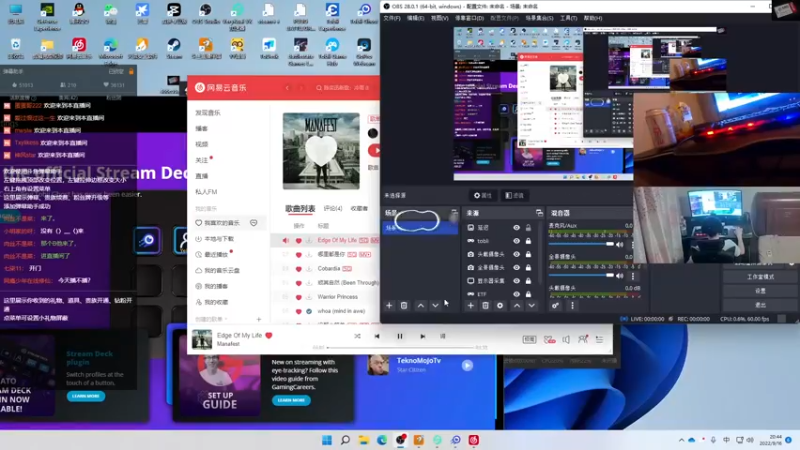Add a new source in OBS

click(x=470, y=306)
